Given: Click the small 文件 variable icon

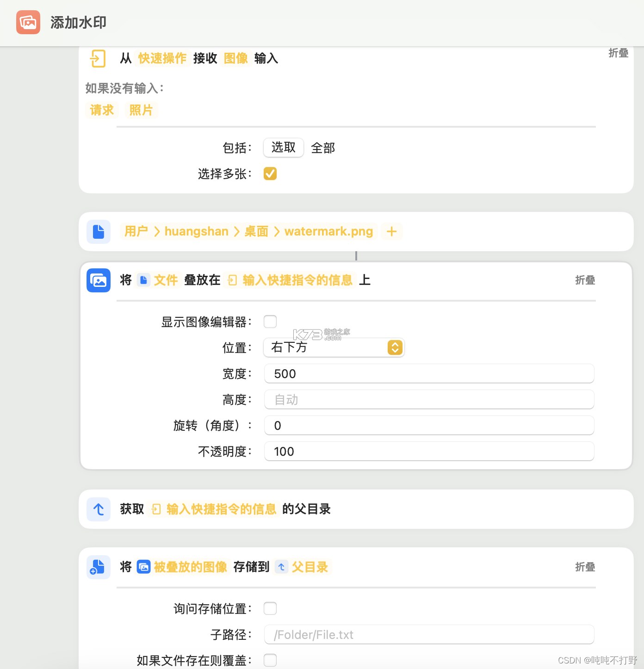Looking at the screenshot, I should click(x=143, y=280).
